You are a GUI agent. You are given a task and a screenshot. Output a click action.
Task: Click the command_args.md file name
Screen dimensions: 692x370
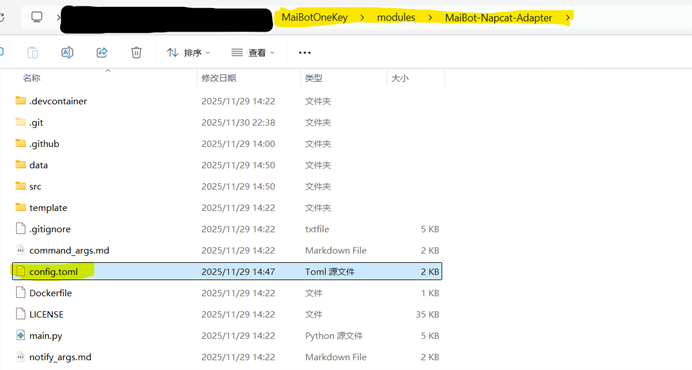click(x=69, y=250)
